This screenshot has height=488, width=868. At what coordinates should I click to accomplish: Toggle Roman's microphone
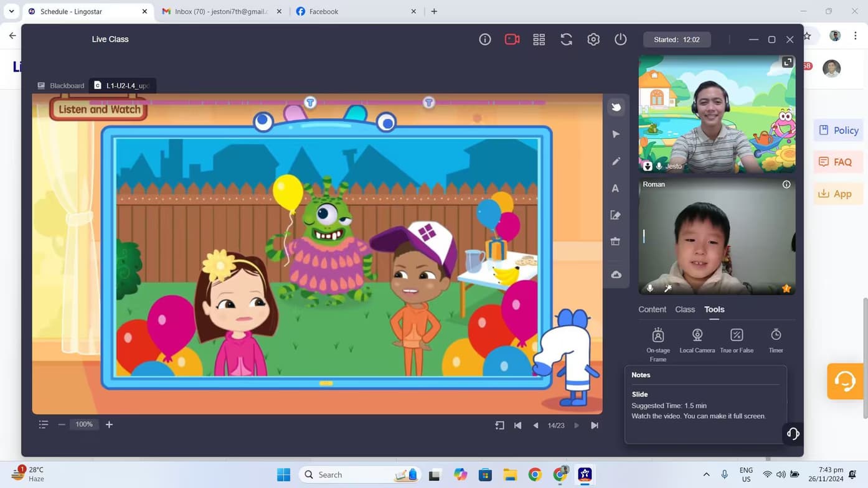pyautogui.click(x=650, y=288)
